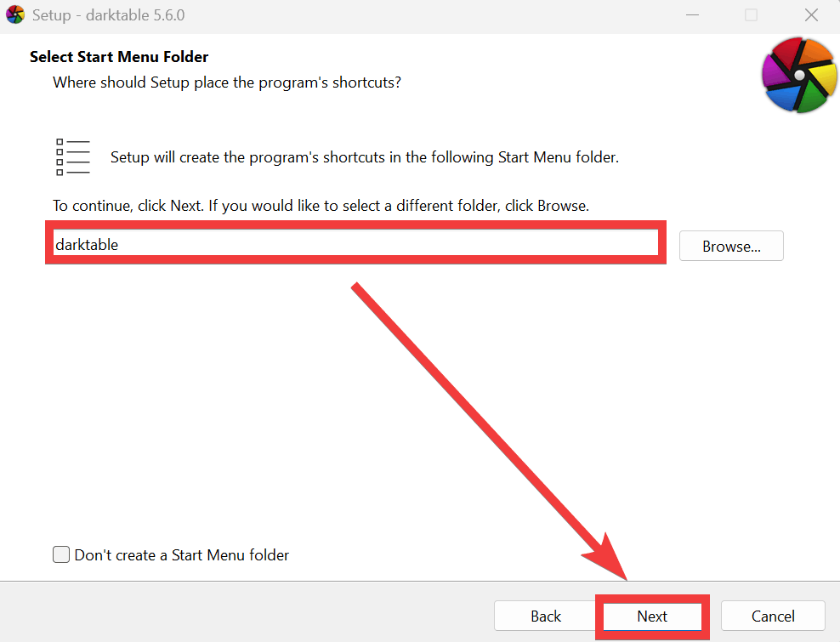840x642 pixels.
Task: Tick Don't create a Start Menu folder
Action: pos(61,554)
